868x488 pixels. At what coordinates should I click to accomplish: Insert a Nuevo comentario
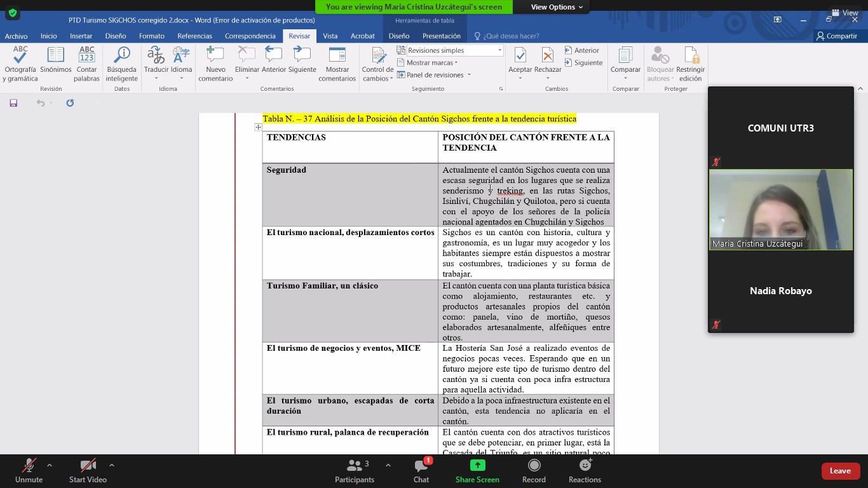click(x=215, y=64)
